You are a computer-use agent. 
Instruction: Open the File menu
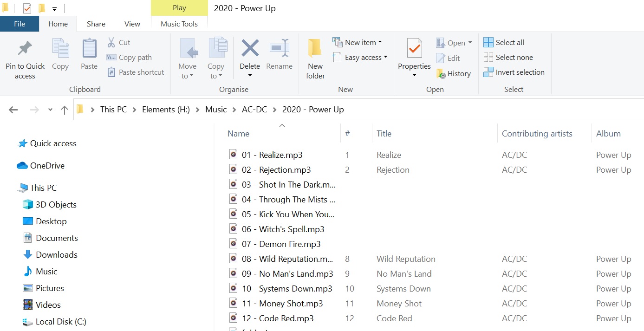tap(20, 24)
